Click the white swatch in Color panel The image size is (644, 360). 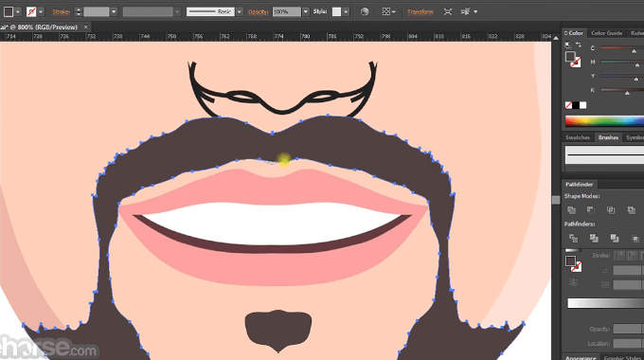[x=583, y=105]
